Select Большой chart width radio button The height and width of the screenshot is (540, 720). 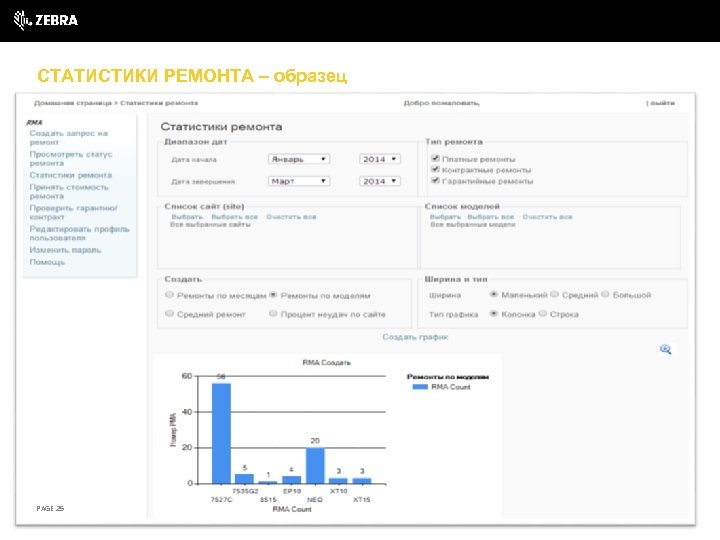[605, 294]
